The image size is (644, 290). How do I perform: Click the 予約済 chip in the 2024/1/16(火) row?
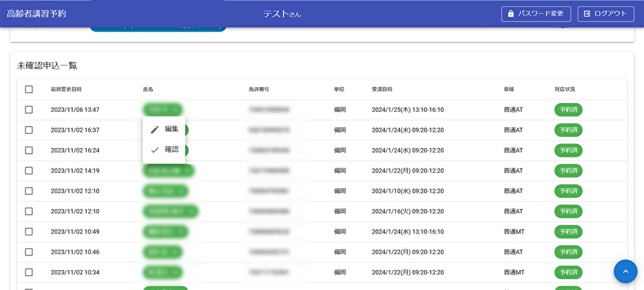(569, 212)
